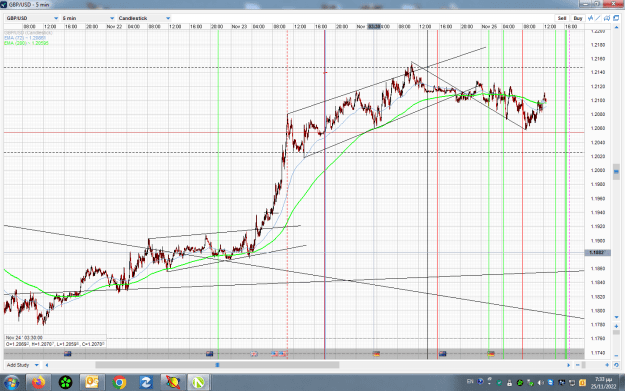Click the TeamViewer tray icon

(x=551, y=383)
